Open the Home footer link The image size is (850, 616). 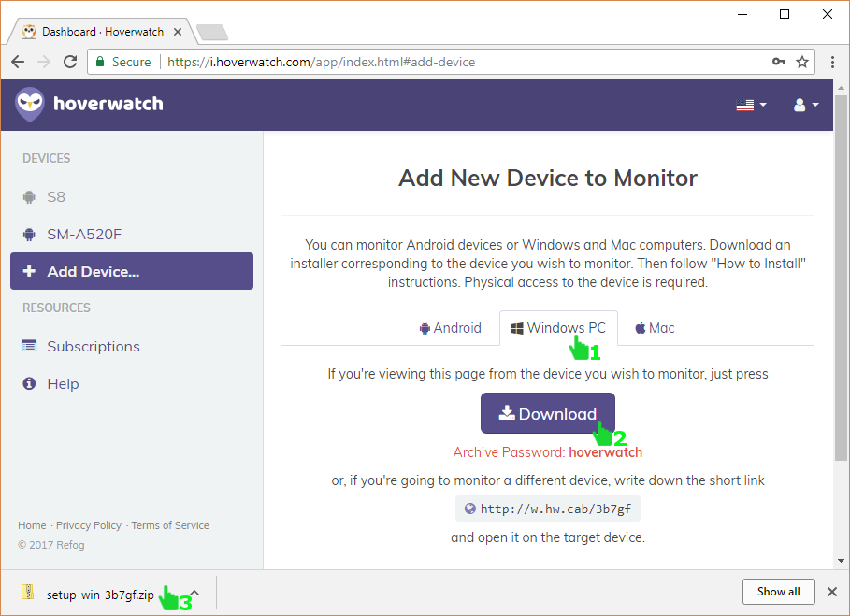(32, 525)
